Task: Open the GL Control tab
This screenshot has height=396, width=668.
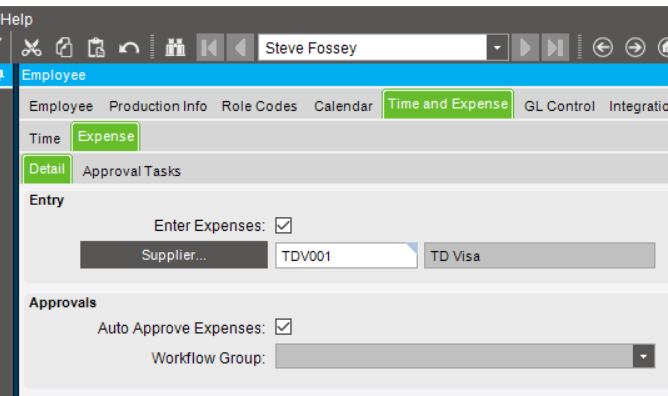Action: pyautogui.click(x=559, y=106)
